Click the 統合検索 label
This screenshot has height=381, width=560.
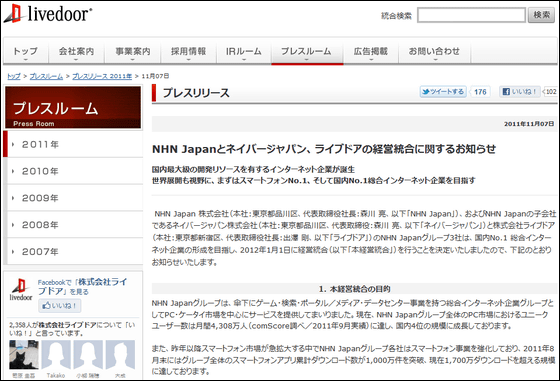396,16
